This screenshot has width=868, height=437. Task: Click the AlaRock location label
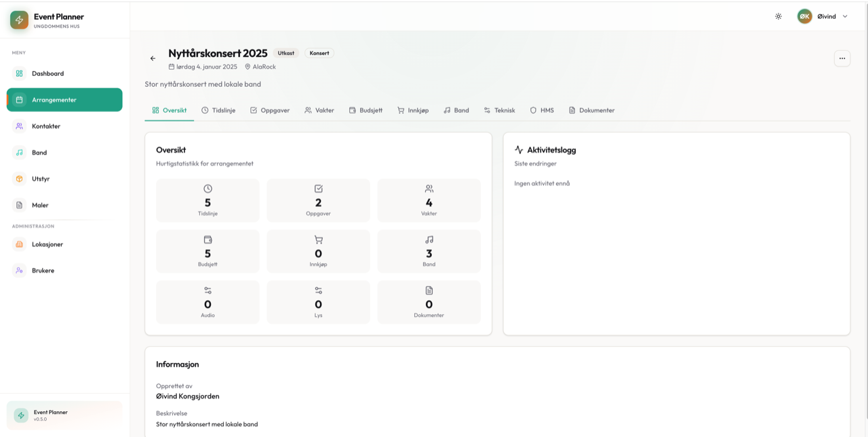pos(264,66)
